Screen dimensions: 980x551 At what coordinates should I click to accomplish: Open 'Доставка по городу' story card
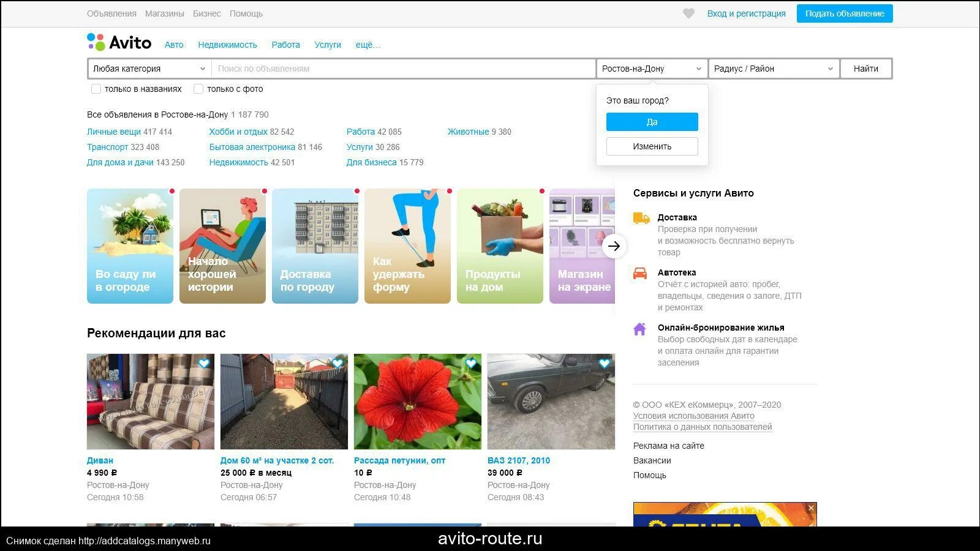pyautogui.click(x=315, y=246)
